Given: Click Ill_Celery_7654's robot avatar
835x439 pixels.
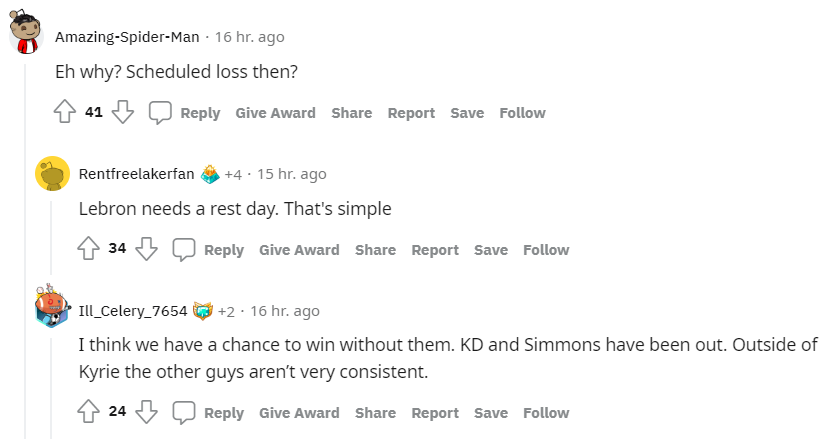Looking at the screenshot, I should pos(52,310).
